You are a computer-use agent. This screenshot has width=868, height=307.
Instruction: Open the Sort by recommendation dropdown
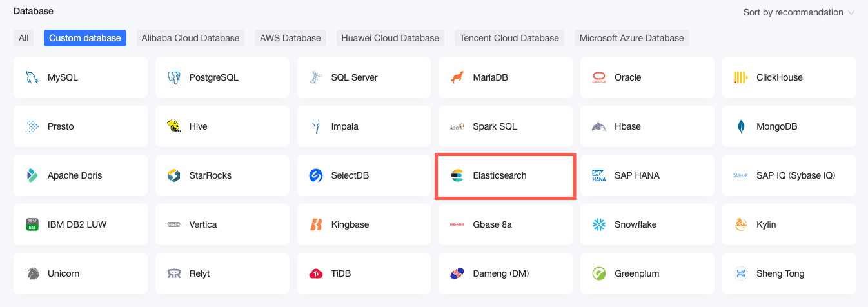point(799,12)
